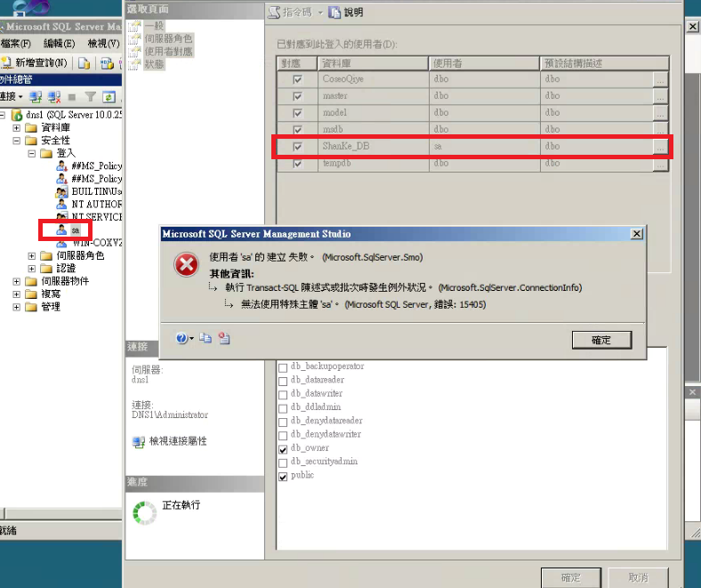The image size is (701, 588).
Task: Open the help icon dropdown arrow
Action: tap(191, 339)
